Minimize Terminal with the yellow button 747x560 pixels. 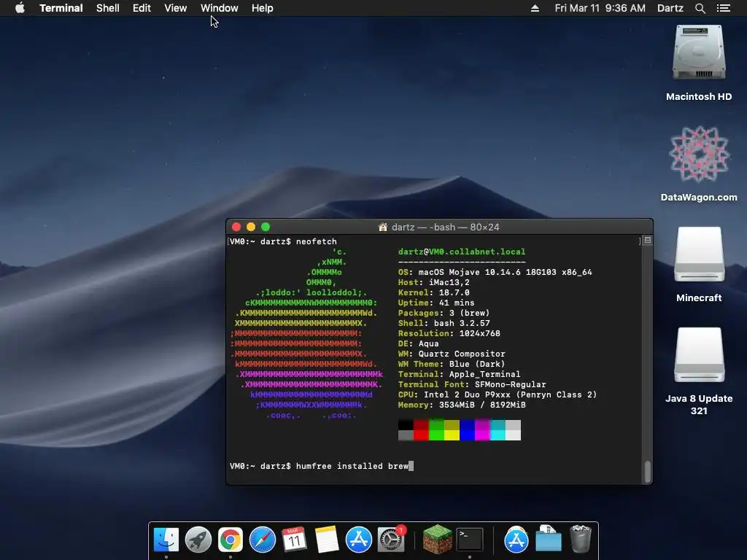click(251, 227)
